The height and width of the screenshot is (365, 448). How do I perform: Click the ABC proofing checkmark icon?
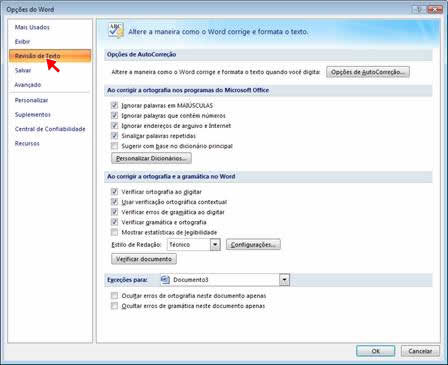(x=116, y=30)
